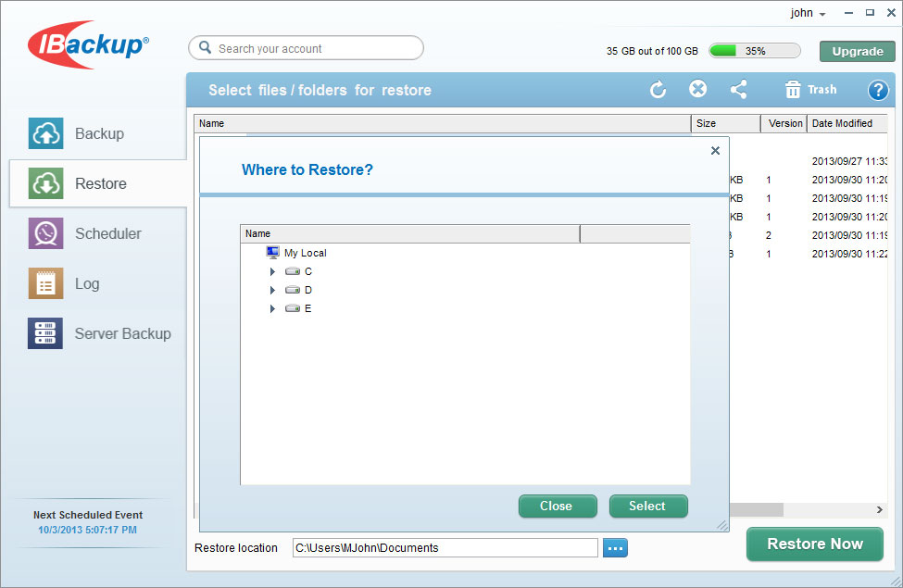This screenshot has height=588, width=903.
Task: Open the Trash folder
Action: [x=810, y=90]
